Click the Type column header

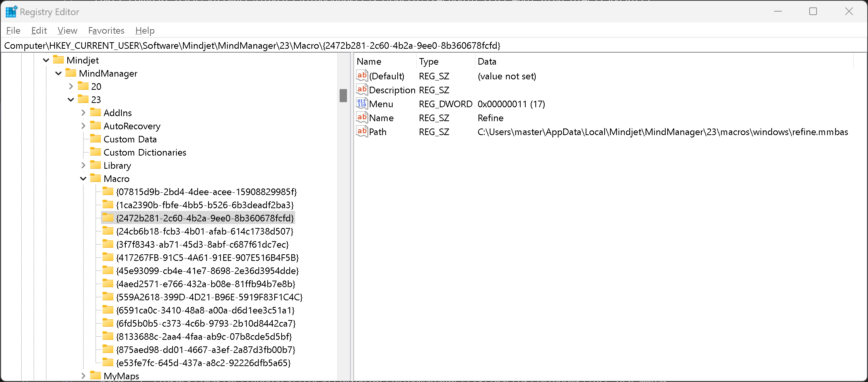point(446,61)
